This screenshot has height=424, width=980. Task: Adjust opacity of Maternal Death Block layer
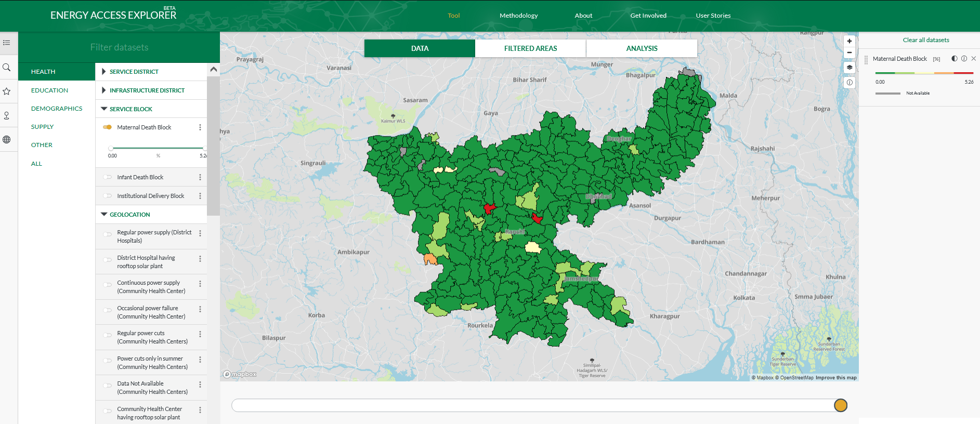pos(954,59)
